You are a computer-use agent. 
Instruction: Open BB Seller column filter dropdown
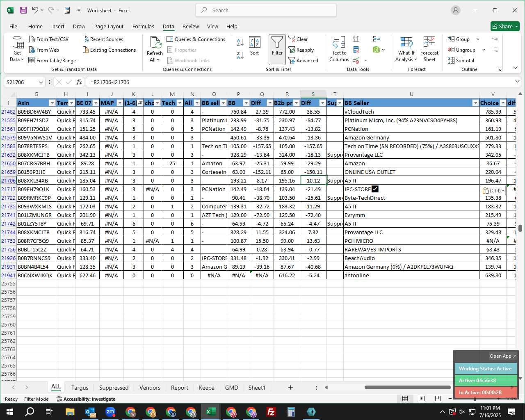pos(475,103)
